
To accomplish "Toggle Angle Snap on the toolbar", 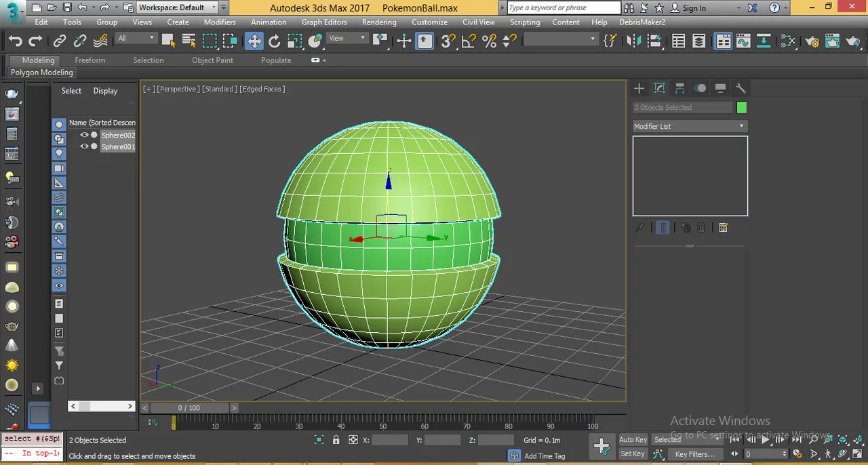I will [x=469, y=41].
